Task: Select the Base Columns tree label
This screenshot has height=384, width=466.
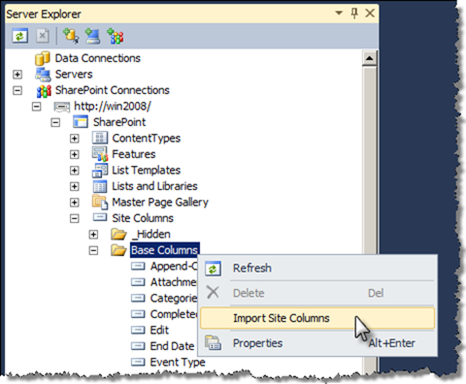Action: (x=165, y=250)
